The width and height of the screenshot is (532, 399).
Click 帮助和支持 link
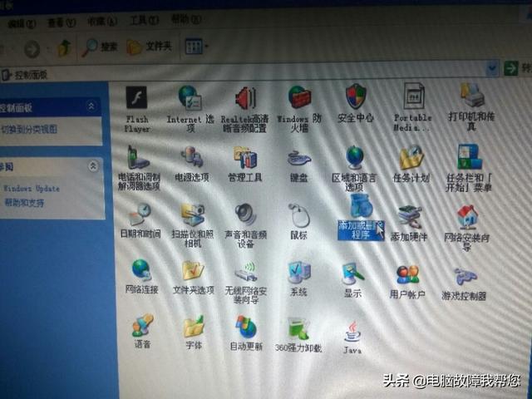24,203
